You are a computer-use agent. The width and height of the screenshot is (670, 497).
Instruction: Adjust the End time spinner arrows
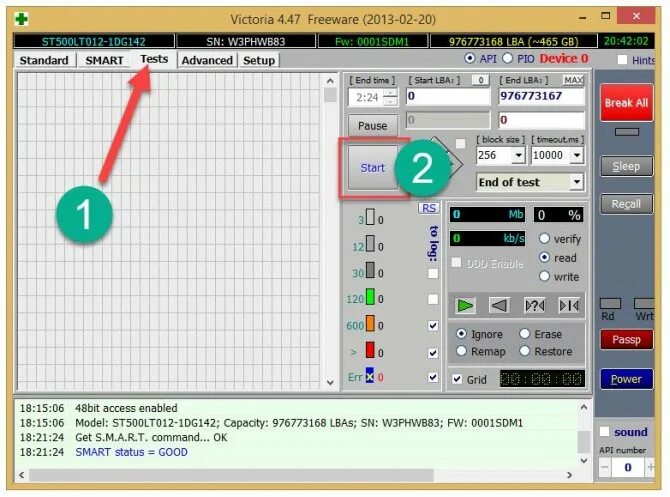[390, 97]
